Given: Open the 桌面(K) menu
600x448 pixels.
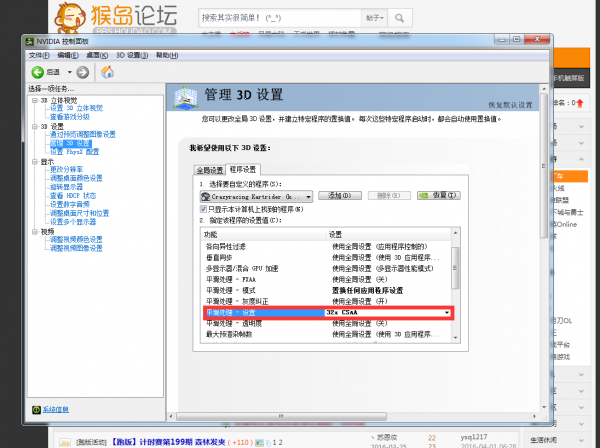Looking at the screenshot, I should click(97, 55).
